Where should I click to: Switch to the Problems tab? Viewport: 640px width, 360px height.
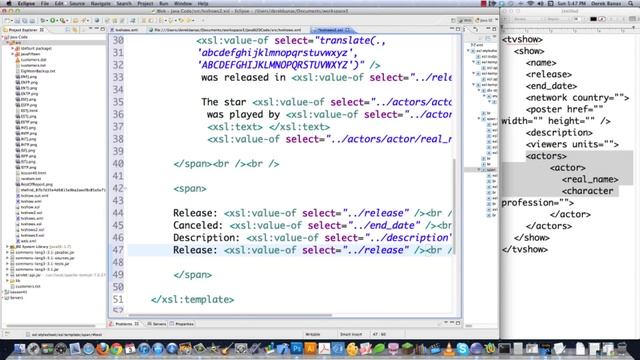click(124, 324)
